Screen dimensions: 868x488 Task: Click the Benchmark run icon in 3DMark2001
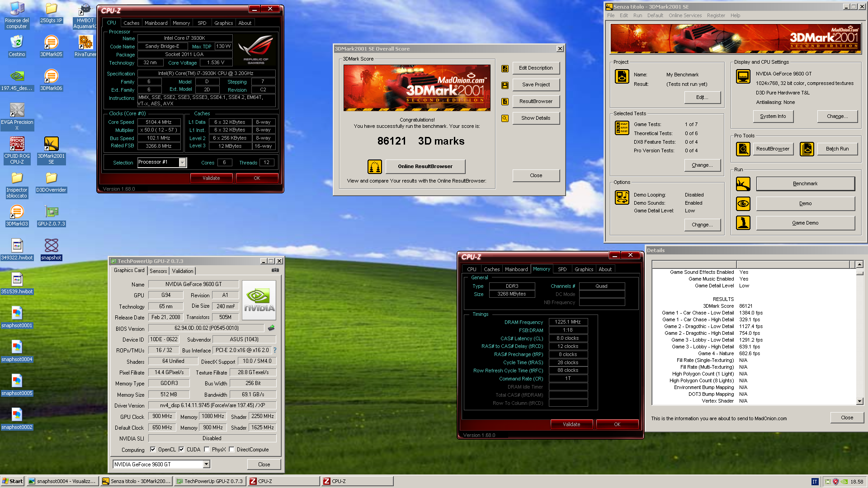[743, 184]
